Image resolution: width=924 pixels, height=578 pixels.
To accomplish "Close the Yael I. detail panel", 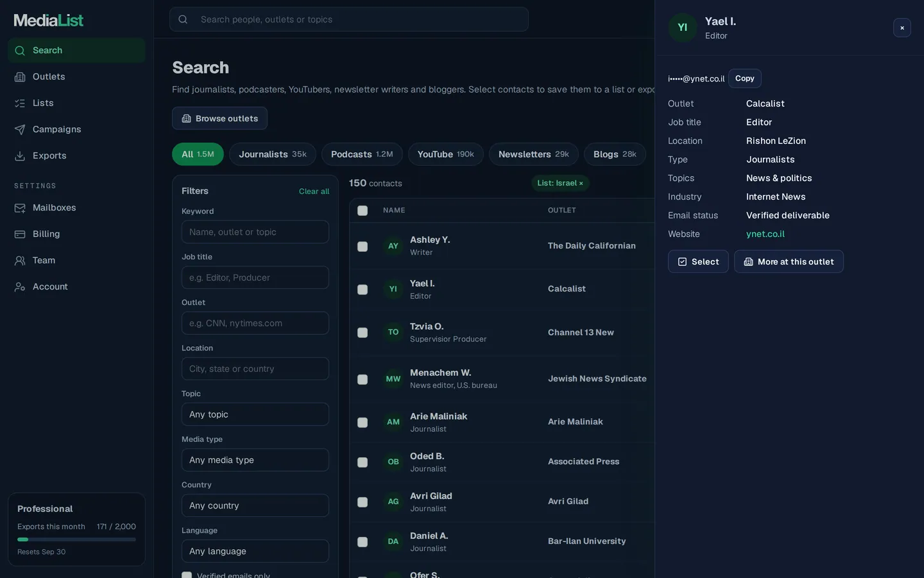I will point(902,28).
